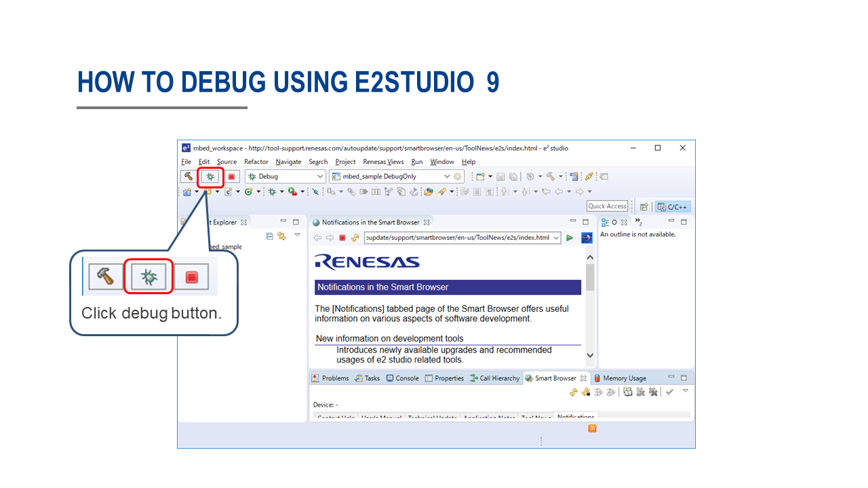The width and height of the screenshot is (868, 488).
Task: Click browser Back arrow in Smart Browser editor
Action: point(317,238)
